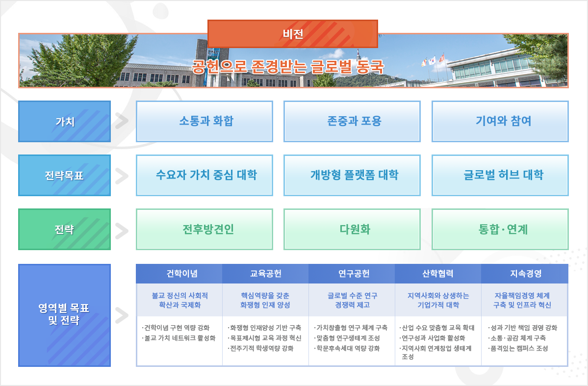Click the 산학협력 column header
588x386 pixels.
click(438, 274)
